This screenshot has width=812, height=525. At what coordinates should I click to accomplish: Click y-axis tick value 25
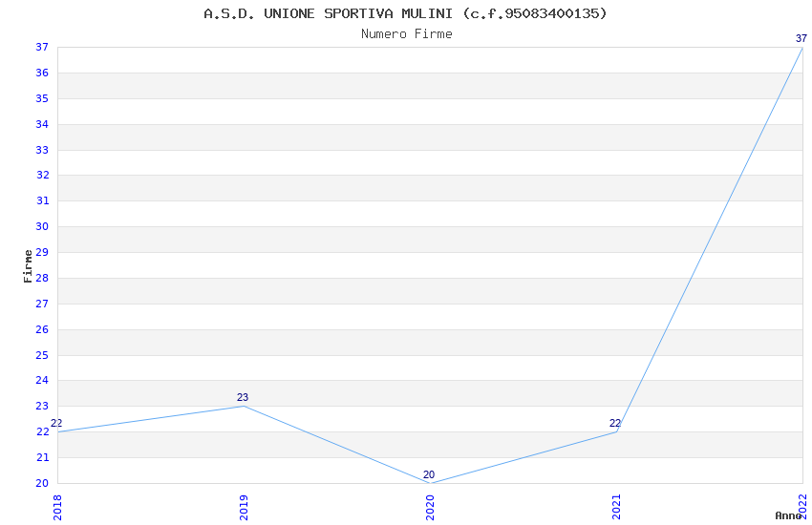[x=42, y=355]
